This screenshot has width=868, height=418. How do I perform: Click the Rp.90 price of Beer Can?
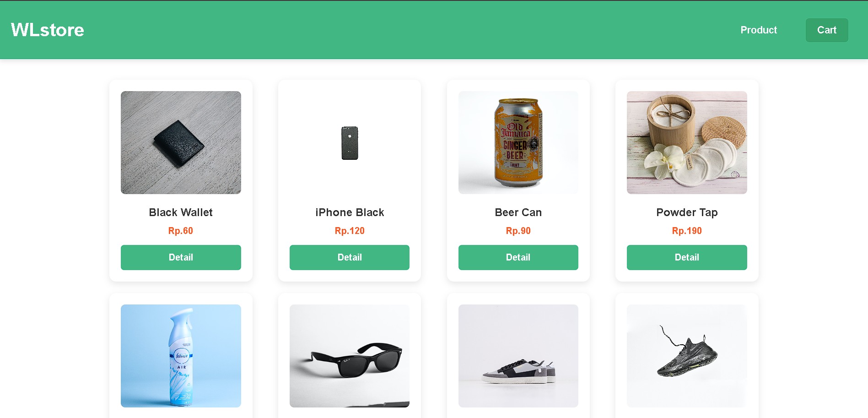click(x=518, y=231)
